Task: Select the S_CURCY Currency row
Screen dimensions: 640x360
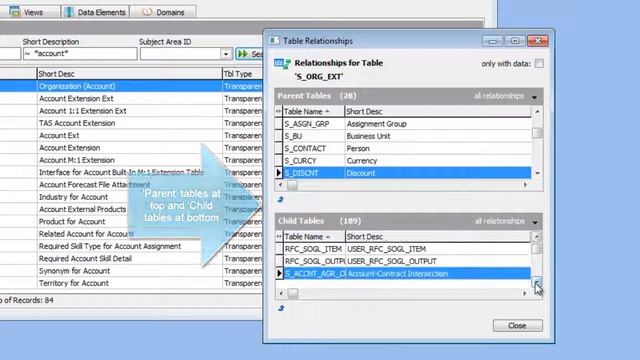Action: (403, 160)
